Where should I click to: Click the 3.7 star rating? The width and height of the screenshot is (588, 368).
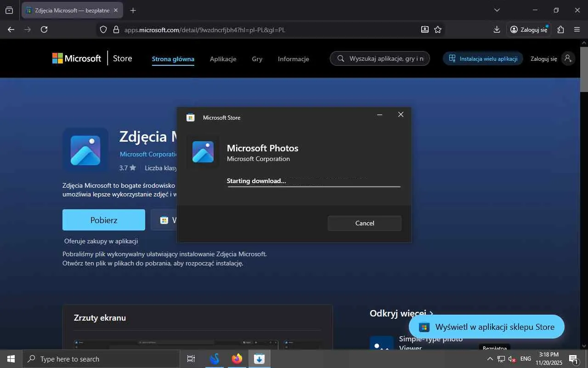point(127,168)
